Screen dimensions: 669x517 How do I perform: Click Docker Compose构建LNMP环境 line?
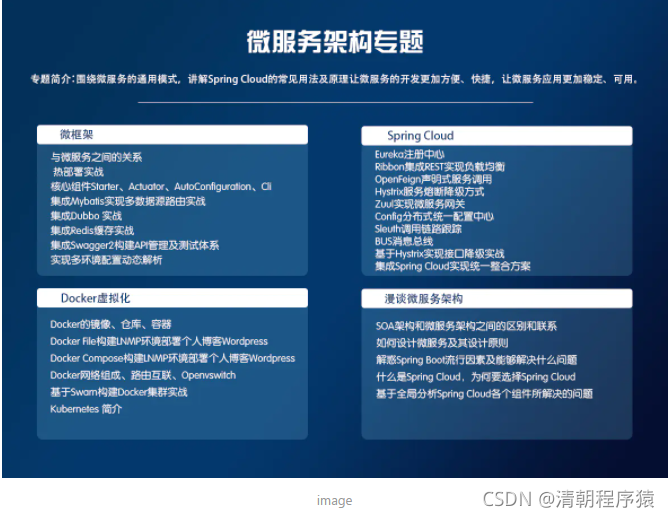point(172,358)
